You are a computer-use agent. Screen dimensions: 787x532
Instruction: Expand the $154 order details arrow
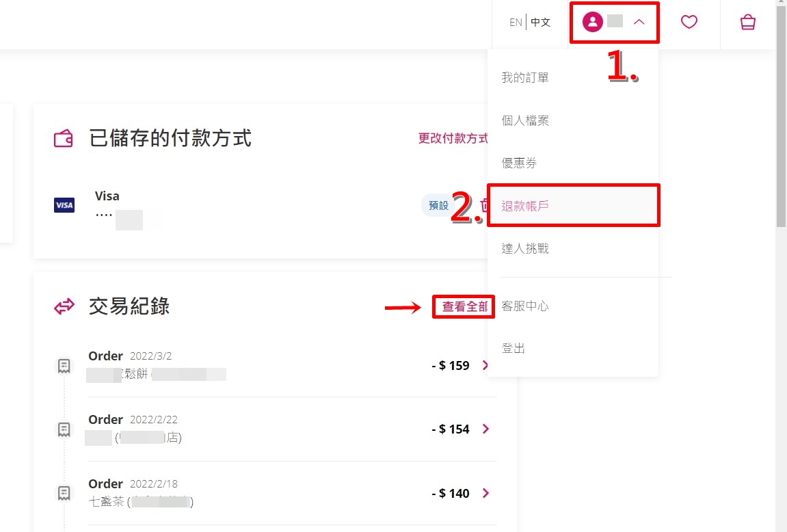tap(485, 429)
